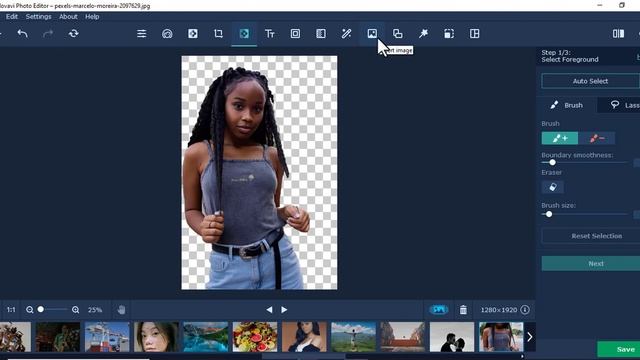640x360 pixels.
Task: Open the turquoise mountain lake thumbnail
Action: point(206,337)
